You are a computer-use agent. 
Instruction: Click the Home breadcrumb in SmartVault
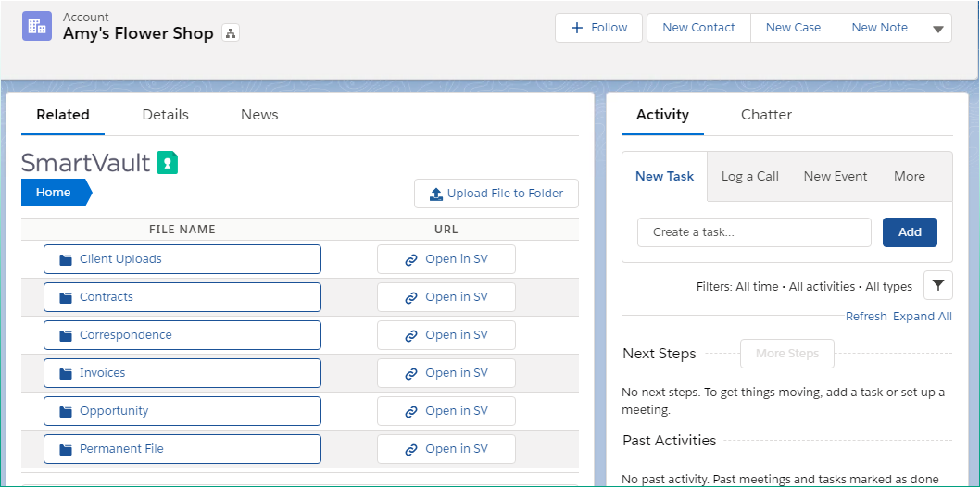click(x=56, y=193)
